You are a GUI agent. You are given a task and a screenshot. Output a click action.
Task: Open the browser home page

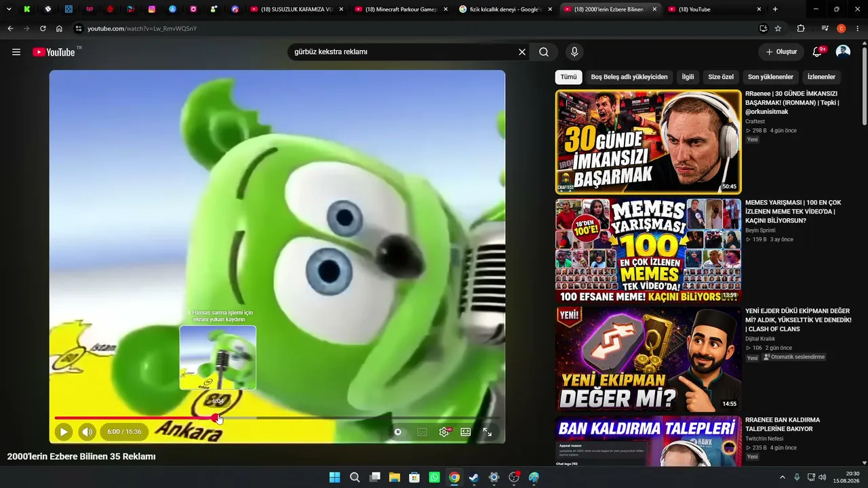point(59,28)
